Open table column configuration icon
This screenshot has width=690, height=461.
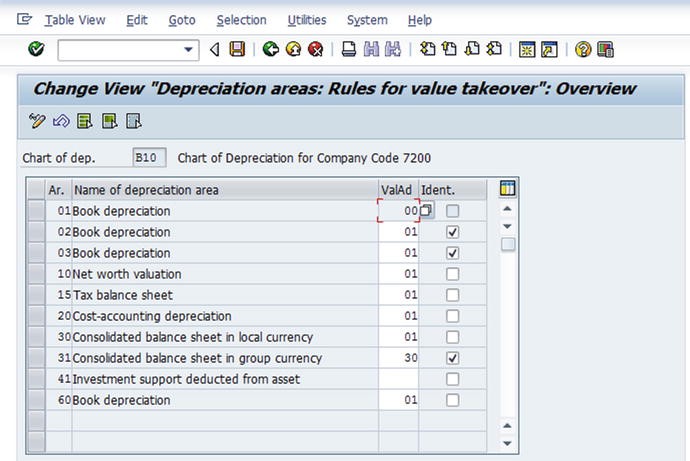(x=507, y=188)
